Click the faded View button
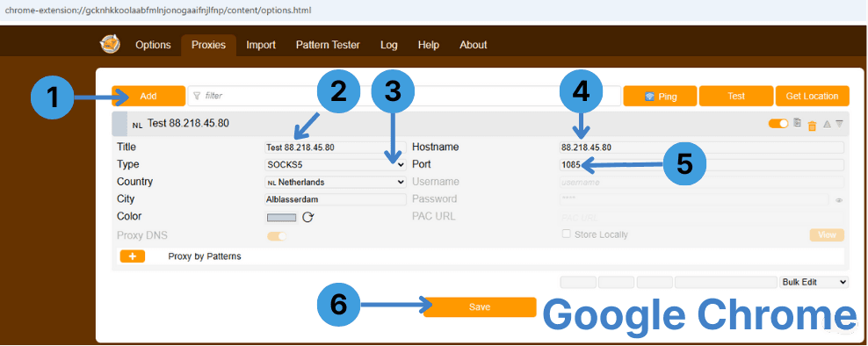The width and height of the screenshot is (868, 346). coord(827,234)
